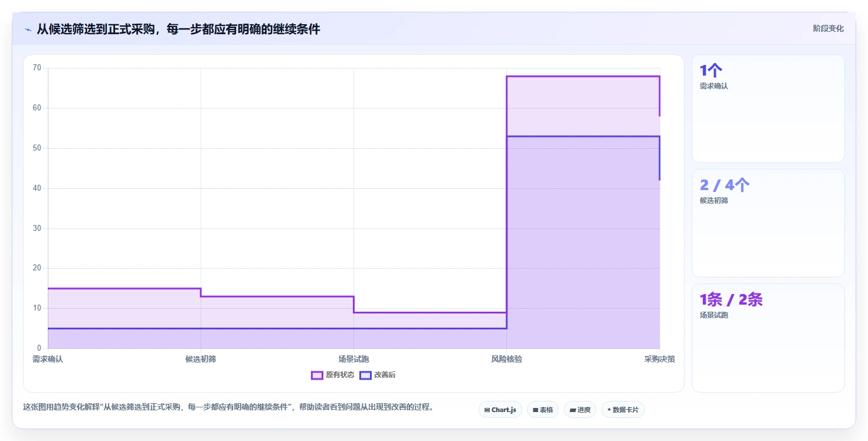Click the y-axis value 30
This screenshot has height=441, width=868.
[x=37, y=228]
